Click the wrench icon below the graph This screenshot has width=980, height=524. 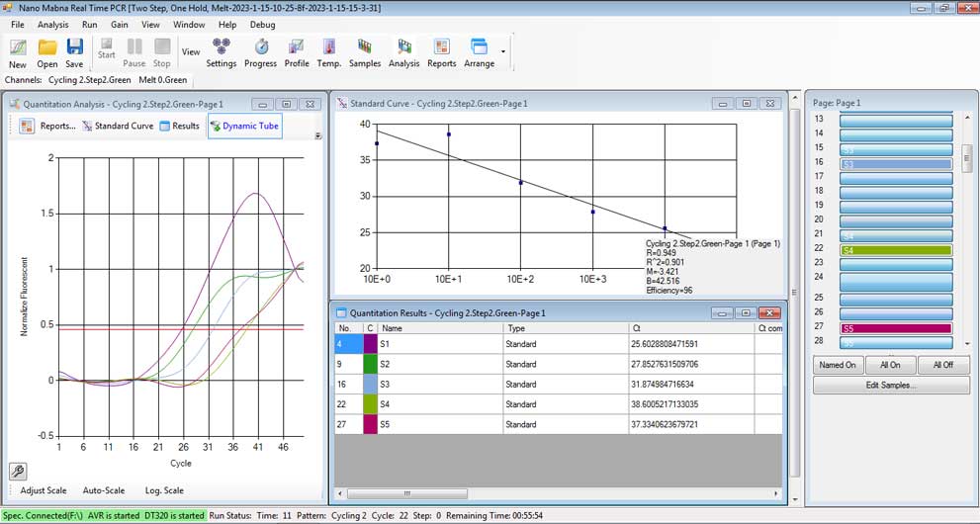pos(19,471)
